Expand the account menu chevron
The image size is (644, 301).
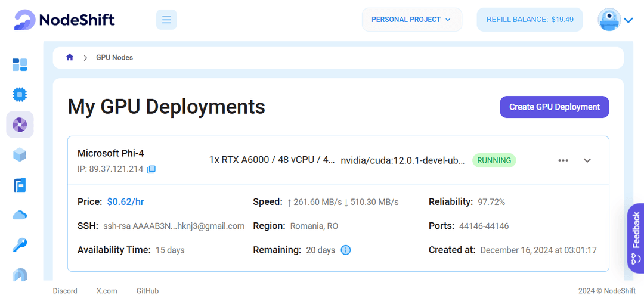click(x=628, y=20)
